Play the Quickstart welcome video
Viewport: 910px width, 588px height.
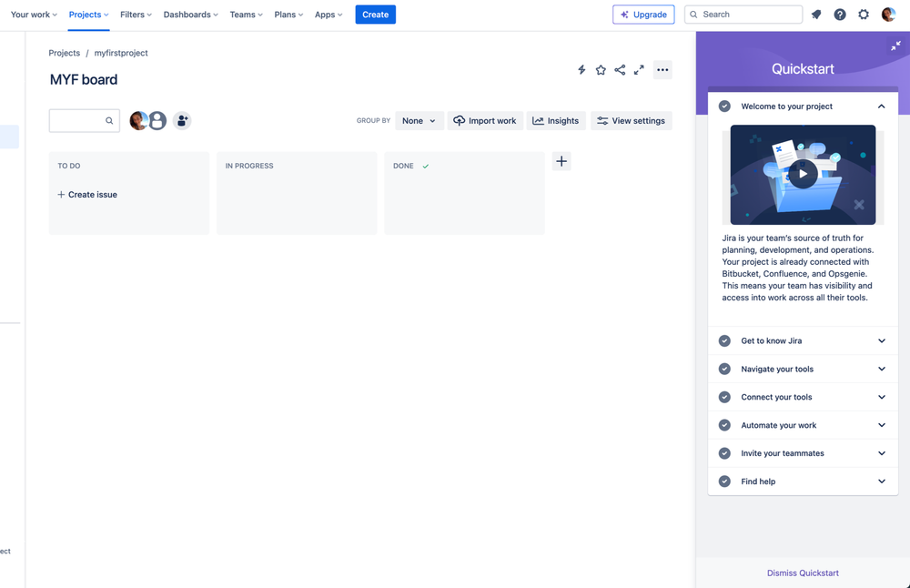point(803,174)
